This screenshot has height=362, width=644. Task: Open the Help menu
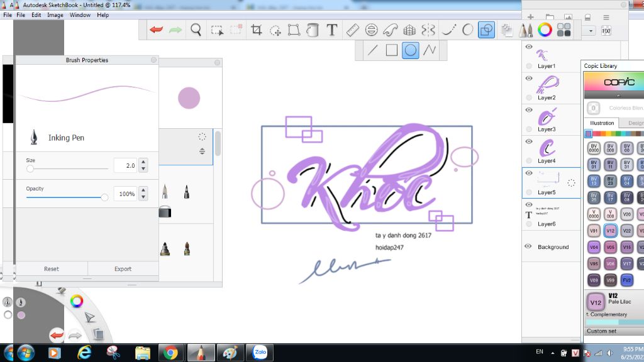point(103,15)
